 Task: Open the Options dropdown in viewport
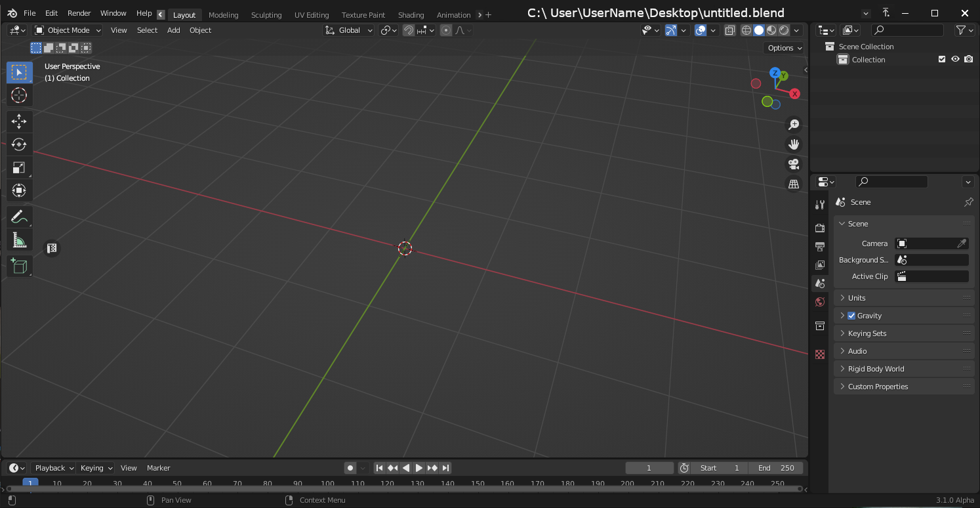(x=785, y=48)
